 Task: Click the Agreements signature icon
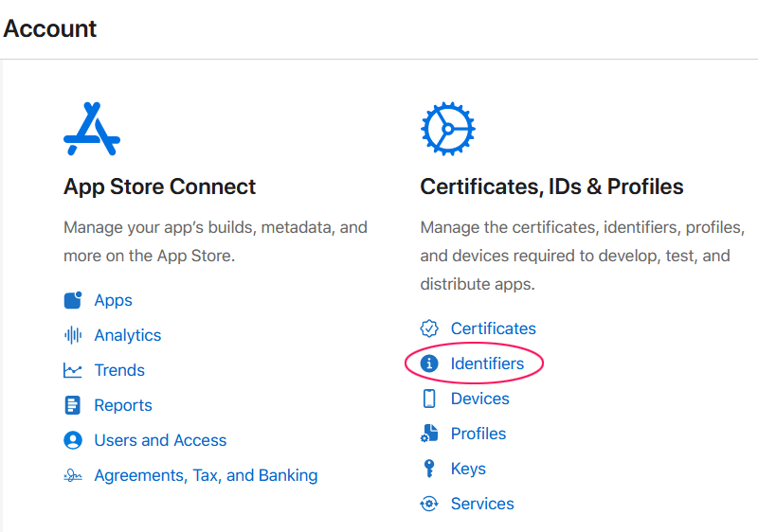coord(73,475)
